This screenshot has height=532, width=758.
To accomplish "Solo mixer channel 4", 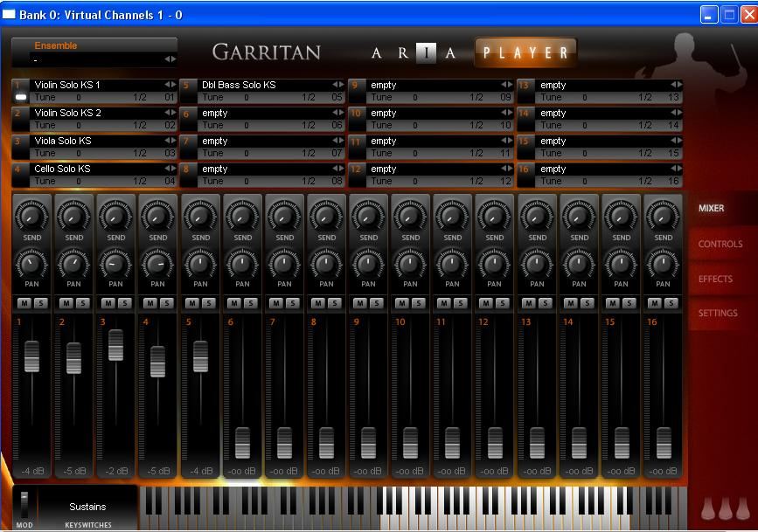I will 166,303.
